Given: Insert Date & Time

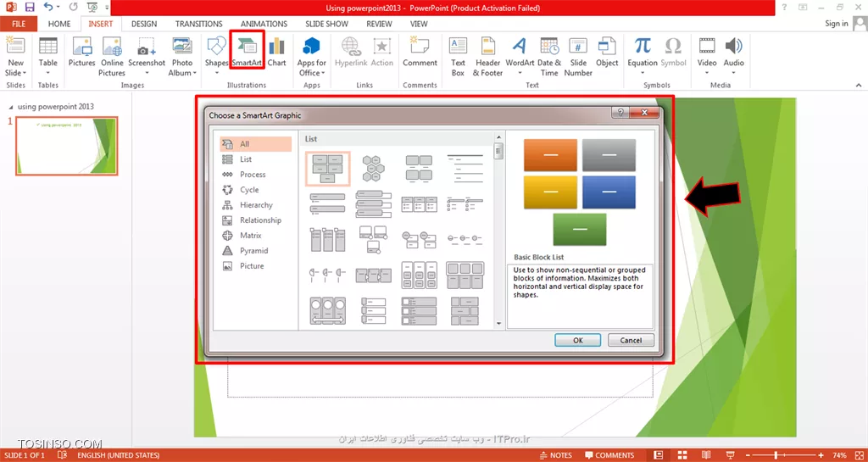Looking at the screenshot, I should point(549,57).
